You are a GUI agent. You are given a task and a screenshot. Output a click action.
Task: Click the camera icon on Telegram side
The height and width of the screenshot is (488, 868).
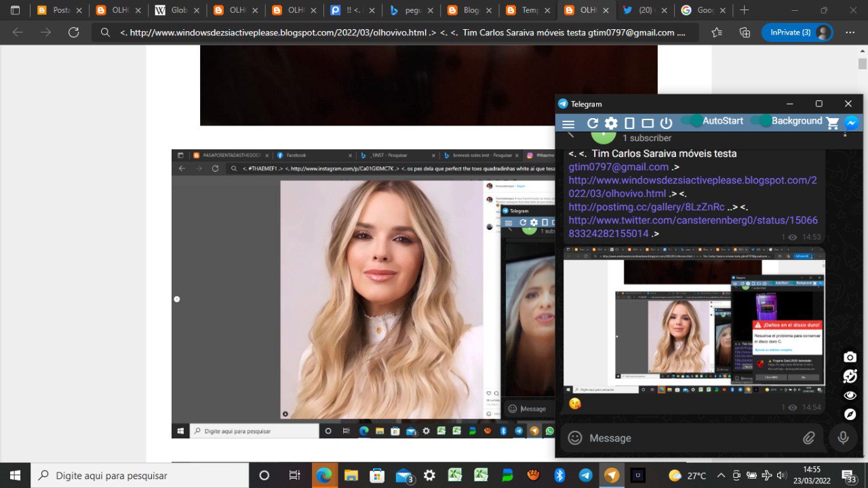point(850,357)
